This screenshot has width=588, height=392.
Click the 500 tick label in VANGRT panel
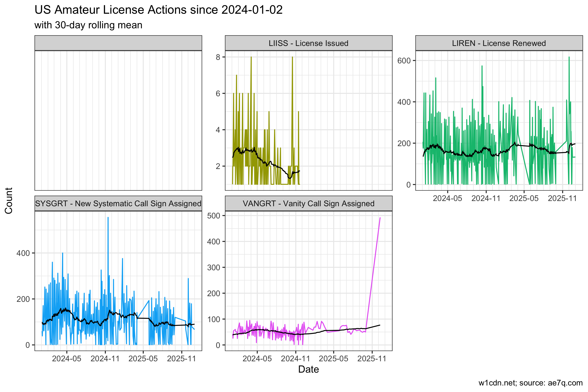coord(213,216)
